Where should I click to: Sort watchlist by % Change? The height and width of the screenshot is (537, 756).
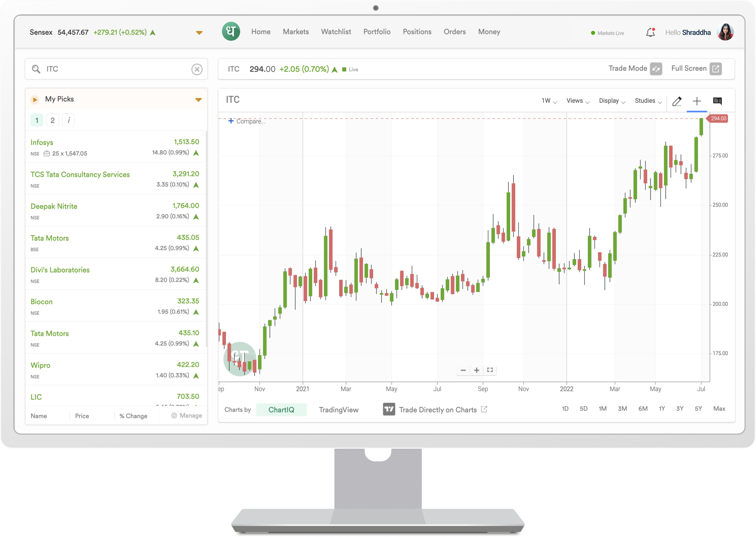click(133, 416)
